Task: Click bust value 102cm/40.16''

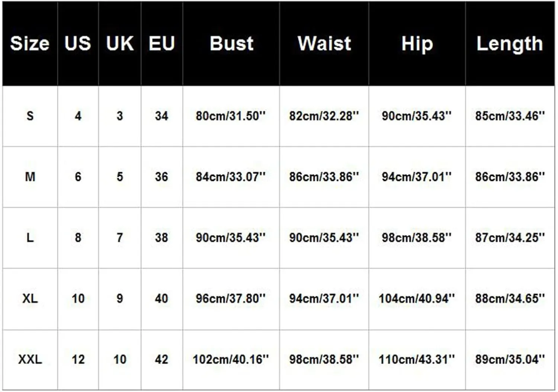Action: click(x=231, y=360)
